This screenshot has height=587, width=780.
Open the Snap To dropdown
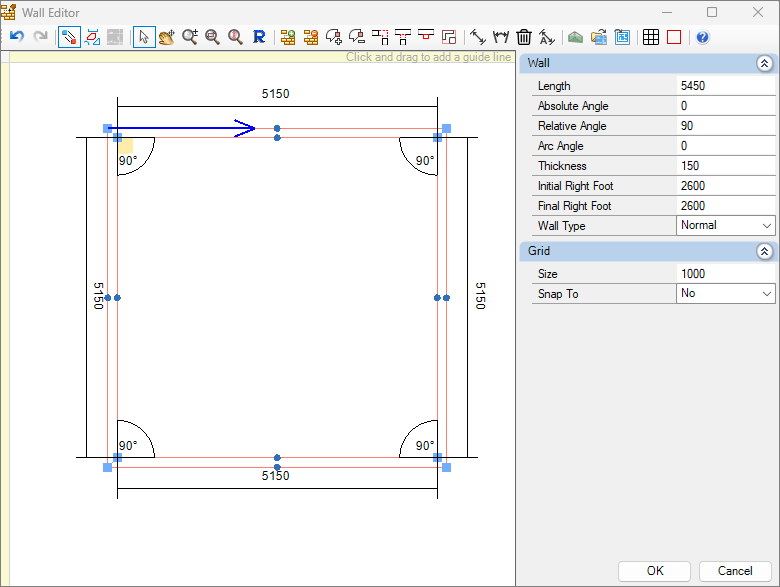[725, 294]
